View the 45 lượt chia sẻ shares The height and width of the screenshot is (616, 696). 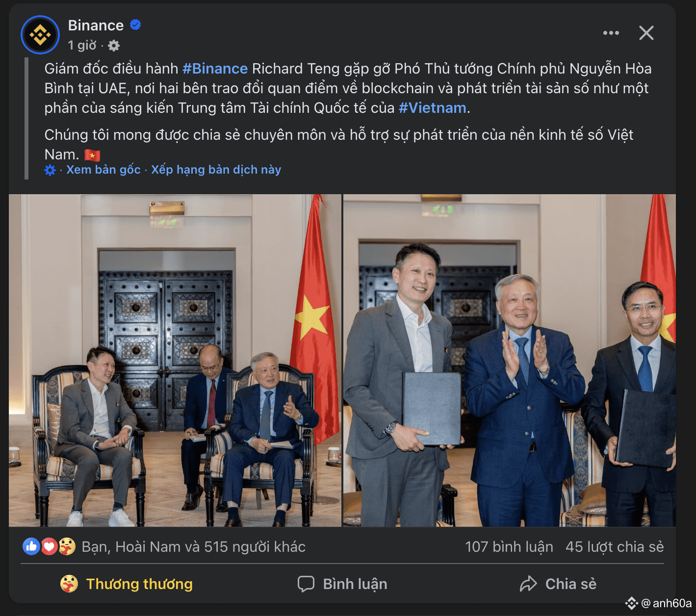(x=614, y=546)
